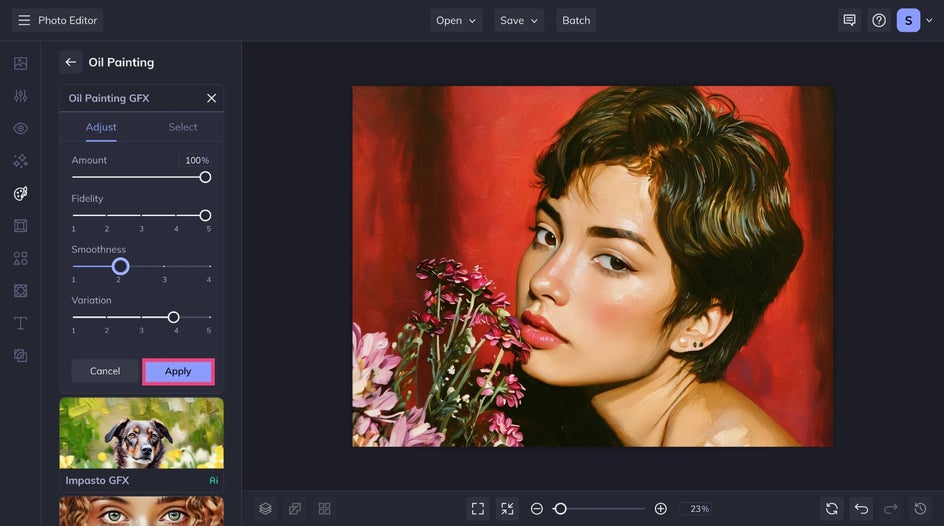The image size is (944, 526).
Task: Click the reset rotate arrows icon
Action: 832,509
